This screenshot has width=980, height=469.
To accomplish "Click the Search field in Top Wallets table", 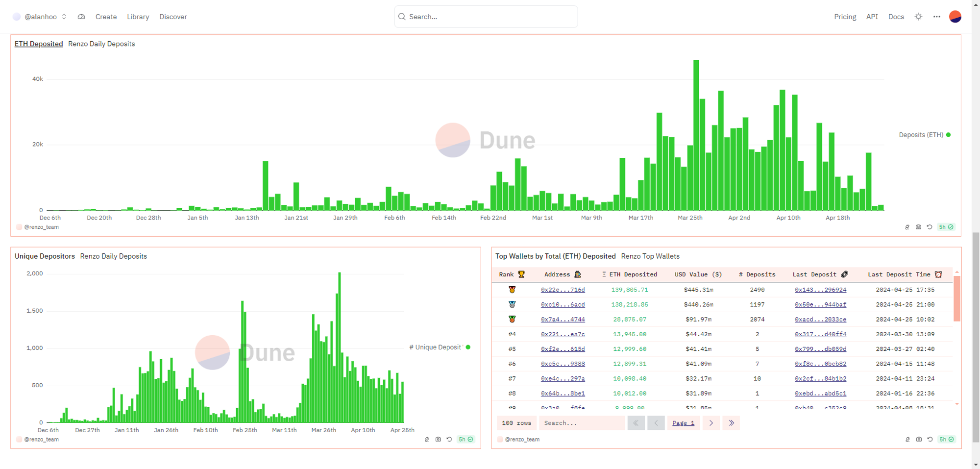I will [x=581, y=423].
